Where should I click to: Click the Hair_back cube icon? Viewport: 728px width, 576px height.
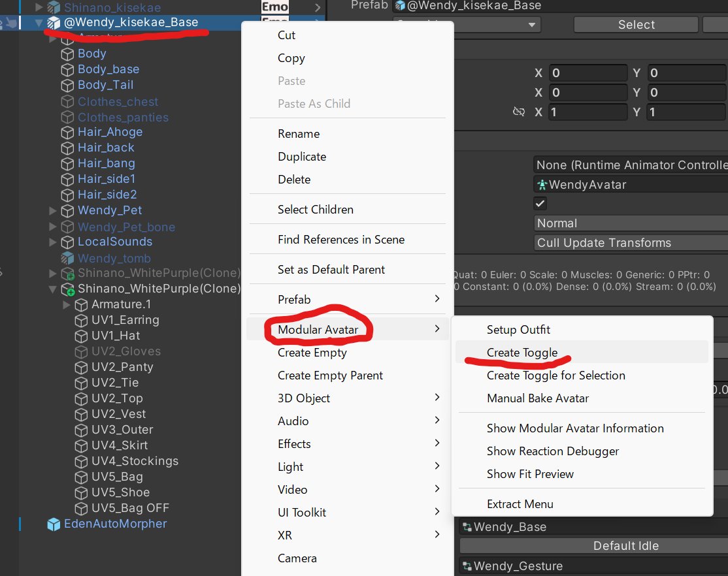tap(67, 148)
